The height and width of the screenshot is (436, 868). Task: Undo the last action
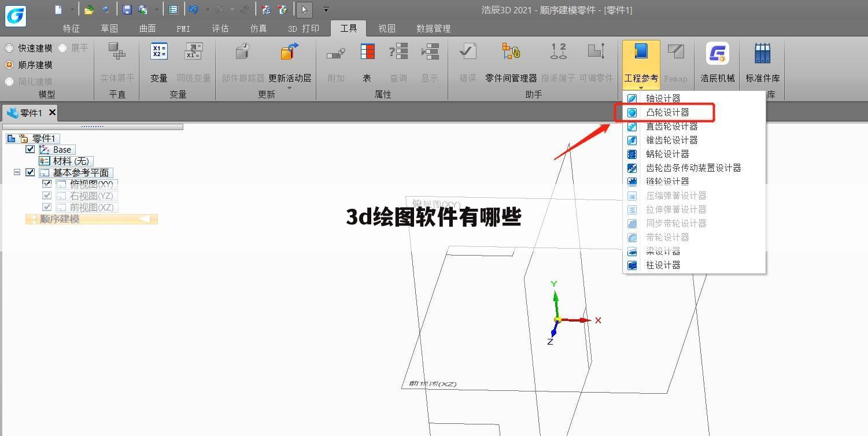coord(194,9)
